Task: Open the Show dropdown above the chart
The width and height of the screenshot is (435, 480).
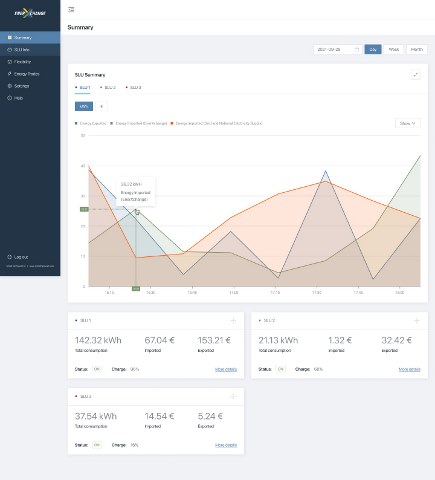Action: pyautogui.click(x=408, y=123)
